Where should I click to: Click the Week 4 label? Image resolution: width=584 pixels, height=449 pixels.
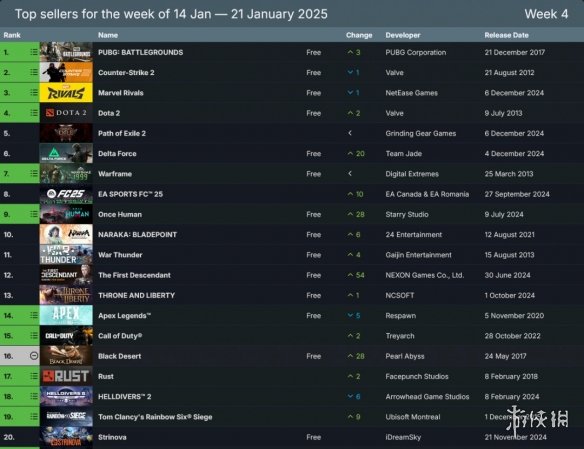pos(546,14)
